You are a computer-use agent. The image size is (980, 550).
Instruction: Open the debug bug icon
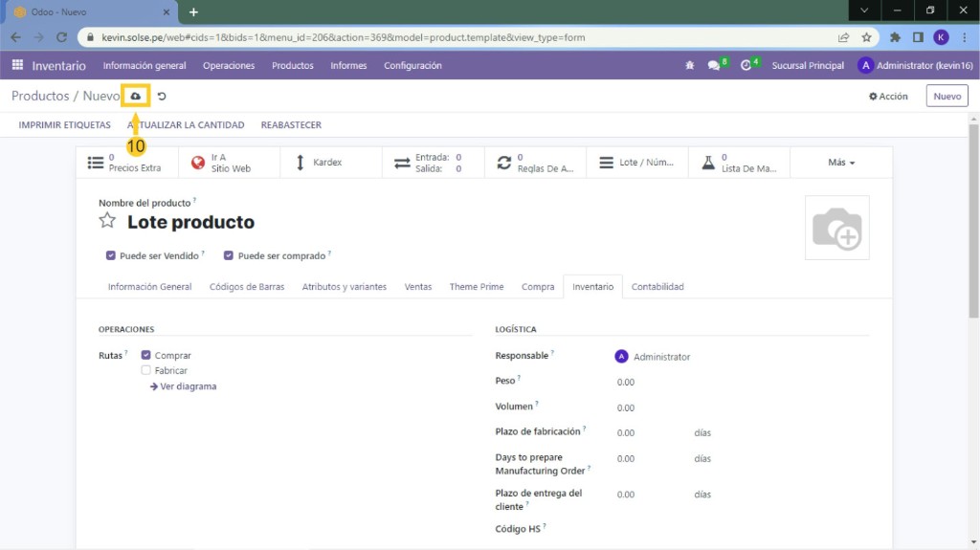click(689, 65)
